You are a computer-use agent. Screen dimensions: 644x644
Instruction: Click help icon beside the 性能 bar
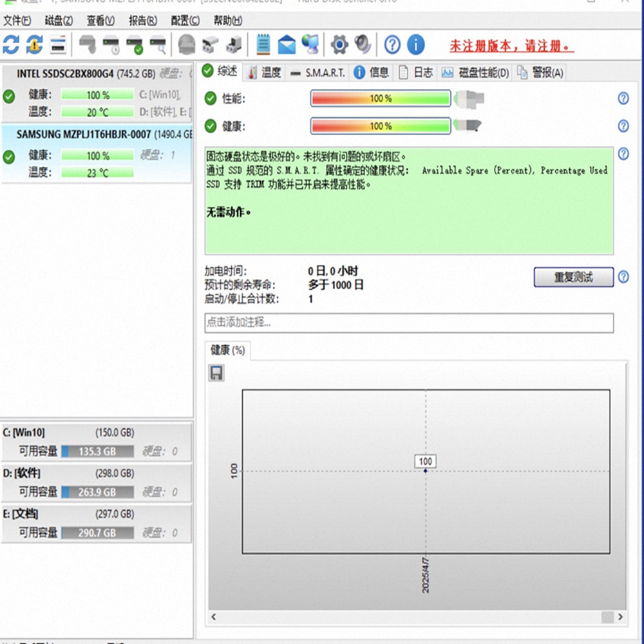[623, 99]
